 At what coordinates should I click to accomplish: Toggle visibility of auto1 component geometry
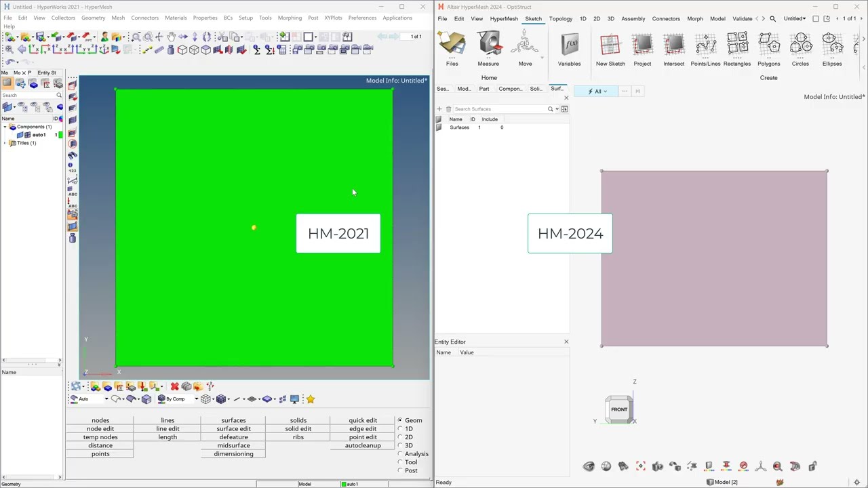coord(20,135)
